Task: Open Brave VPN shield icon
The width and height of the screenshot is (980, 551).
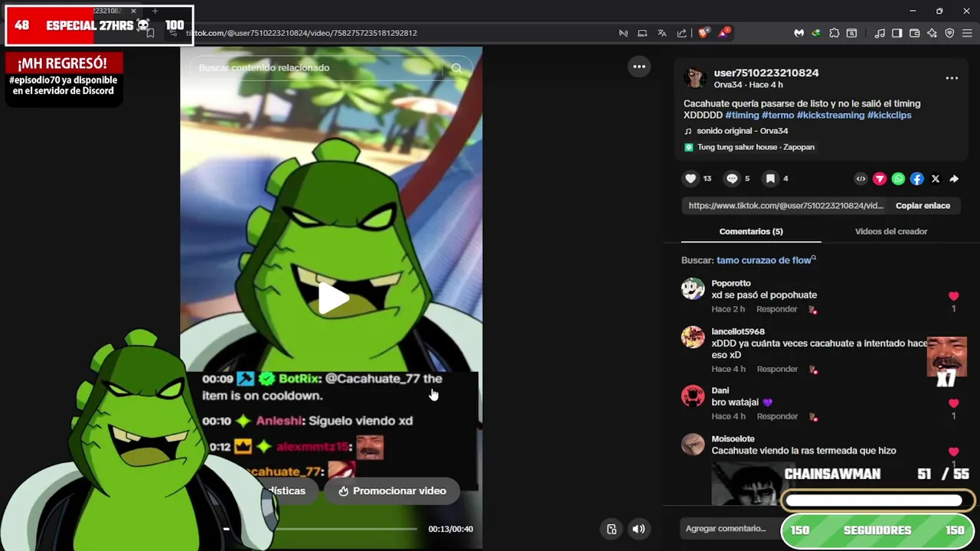Action: 949,33
